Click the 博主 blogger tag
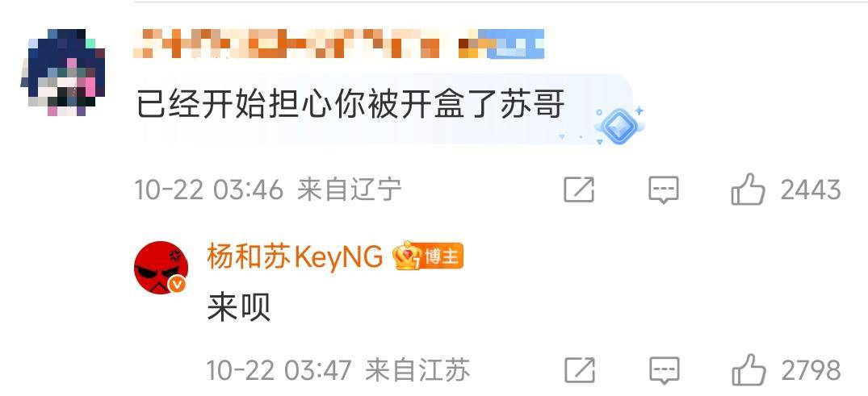868x396 pixels. (x=442, y=256)
